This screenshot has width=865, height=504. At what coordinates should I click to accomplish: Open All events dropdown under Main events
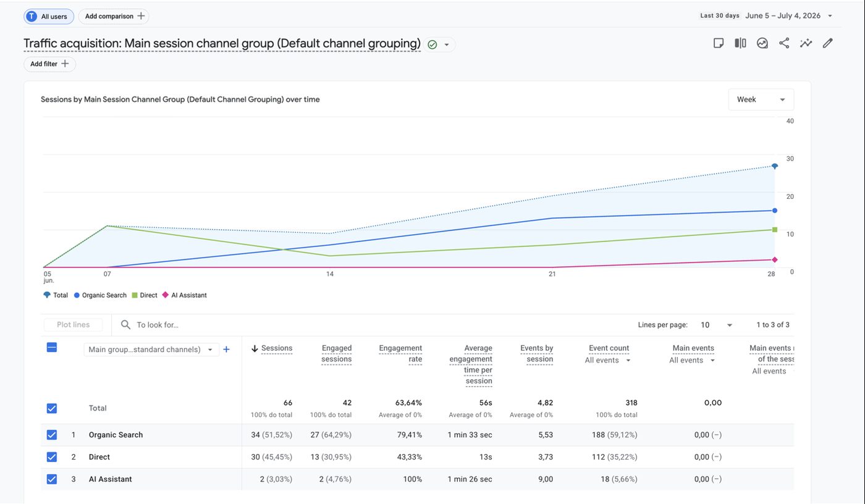coord(692,360)
